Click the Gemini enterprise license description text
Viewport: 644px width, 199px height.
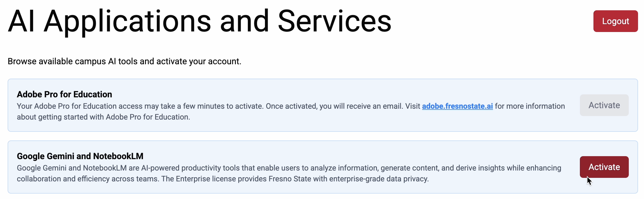tap(272, 173)
